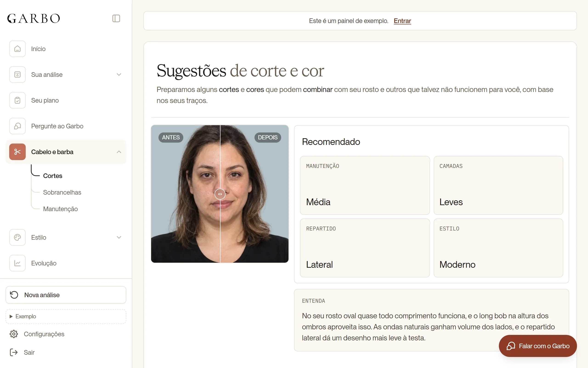Image resolution: width=588 pixels, height=368 pixels.
Task: Click the Início home icon
Action: coord(17,49)
